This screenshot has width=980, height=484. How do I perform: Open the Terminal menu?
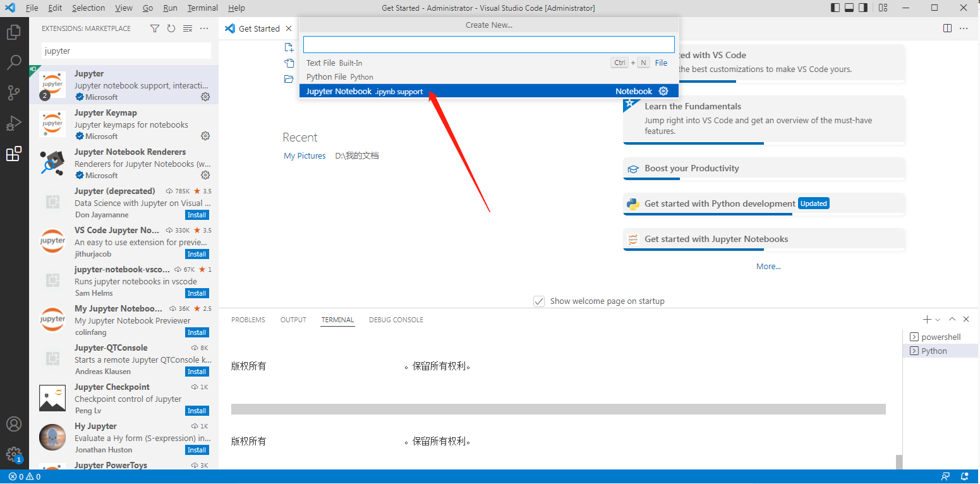[202, 8]
